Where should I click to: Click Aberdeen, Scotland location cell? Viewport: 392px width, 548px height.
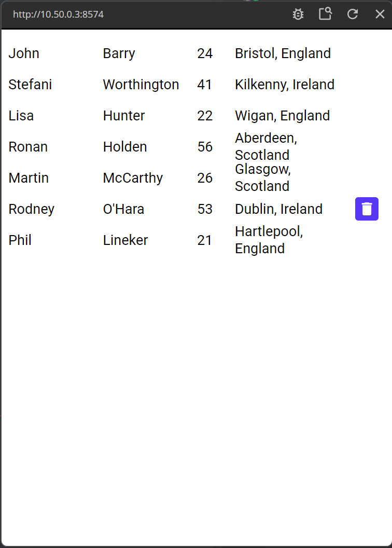266,146
